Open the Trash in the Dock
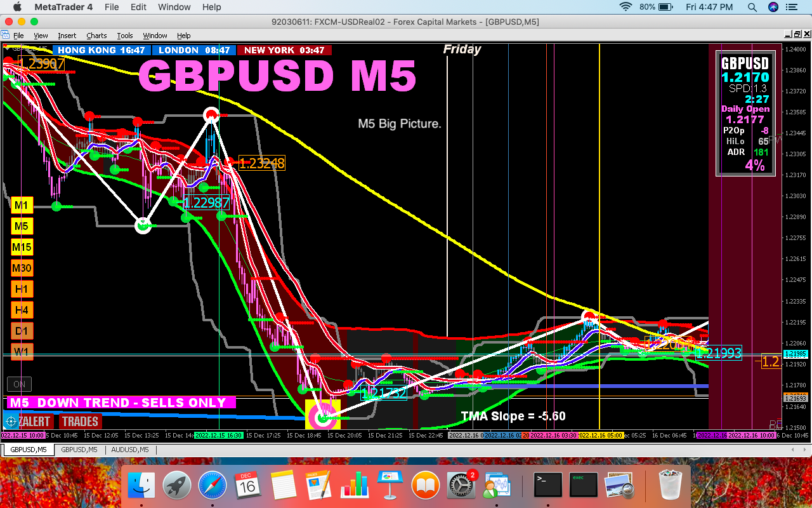The height and width of the screenshot is (508, 812). 669,486
